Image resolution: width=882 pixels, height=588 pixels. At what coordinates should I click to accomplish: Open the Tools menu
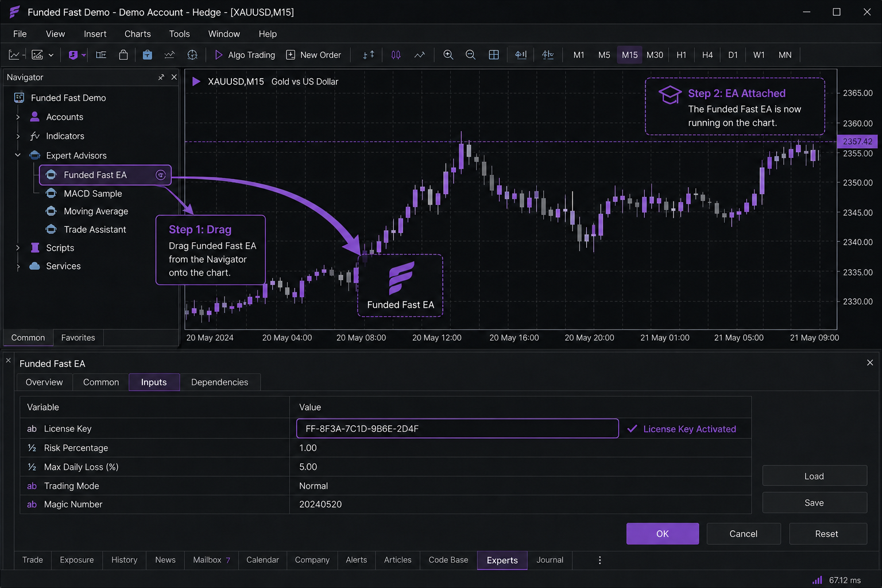click(x=179, y=34)
